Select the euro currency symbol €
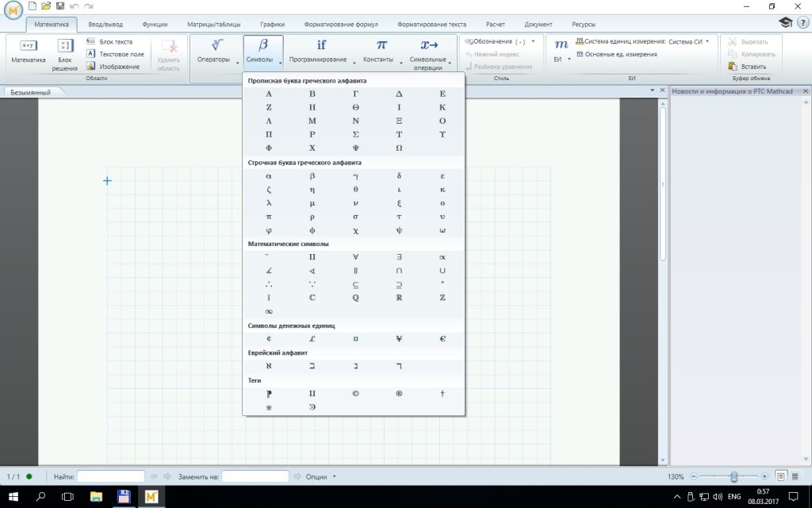 tap(442, 338)
